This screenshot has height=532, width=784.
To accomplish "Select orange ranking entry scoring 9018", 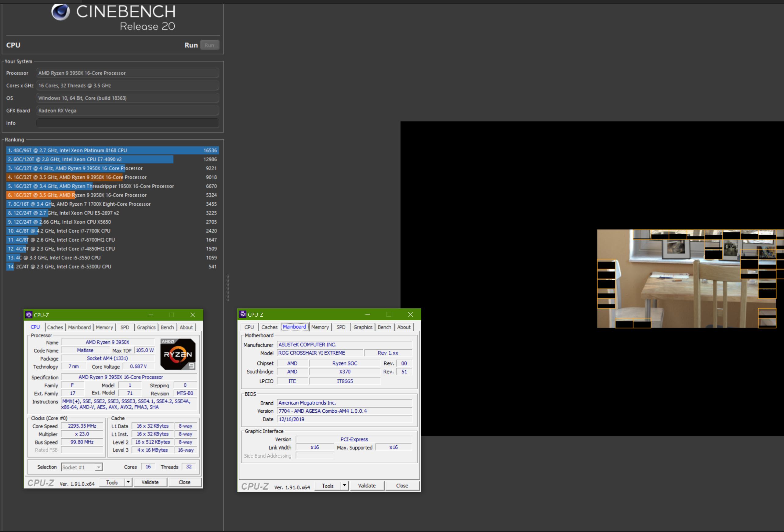I will pyautogui.click(x=112, y=177).
